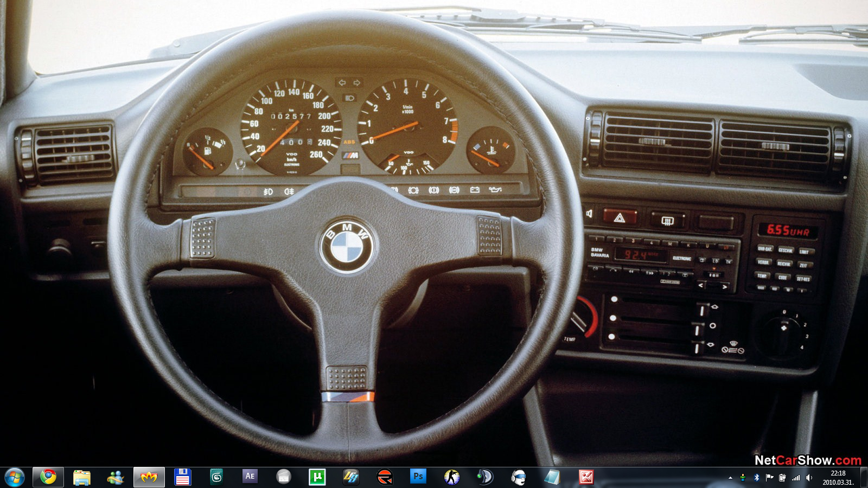The image size is (868, 488).
Task: Open the headset voice chat app icon
Action: click(x=519, y=477)
